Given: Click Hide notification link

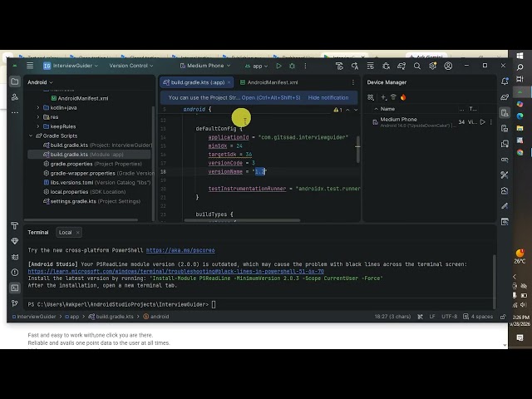Looking at the screenshot, I should pyautogui.click(x=328, y=98).
